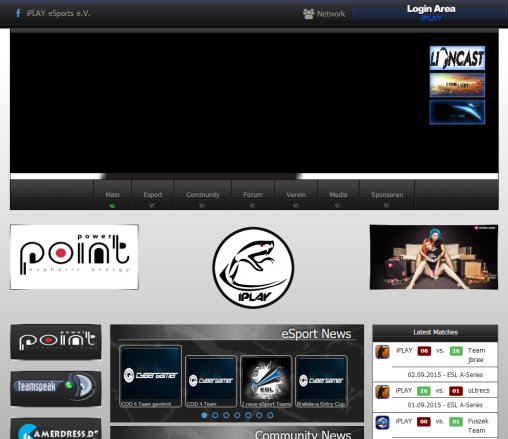Select the seventh eSport News pagination dot
The image size is (508, 439).
pyautogui.click(x=270, y=415)
